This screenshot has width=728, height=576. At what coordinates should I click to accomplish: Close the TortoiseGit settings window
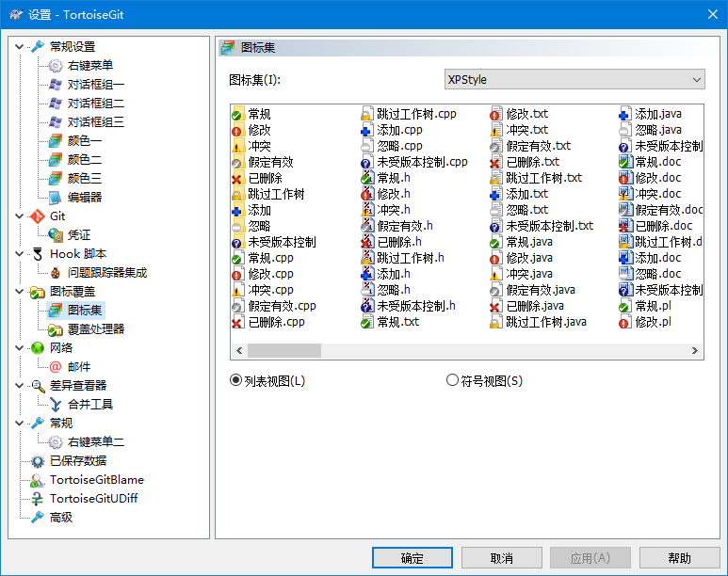713,14
